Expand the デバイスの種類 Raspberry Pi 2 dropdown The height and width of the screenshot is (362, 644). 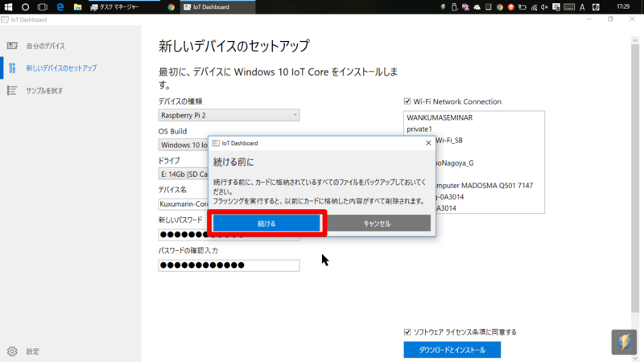[x=229, y=115]
